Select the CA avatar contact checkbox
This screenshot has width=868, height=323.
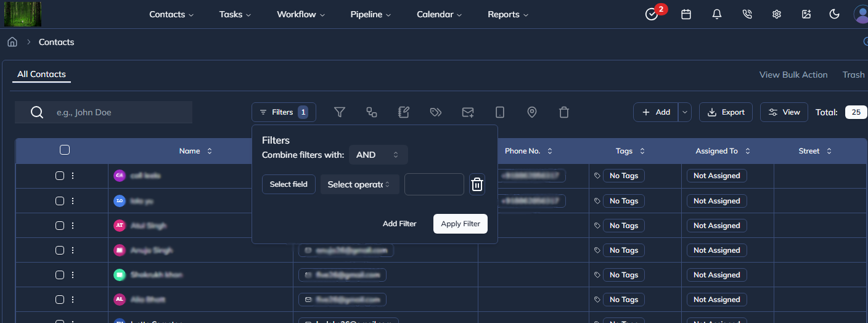pyautogui.click(x=60, y=176)
